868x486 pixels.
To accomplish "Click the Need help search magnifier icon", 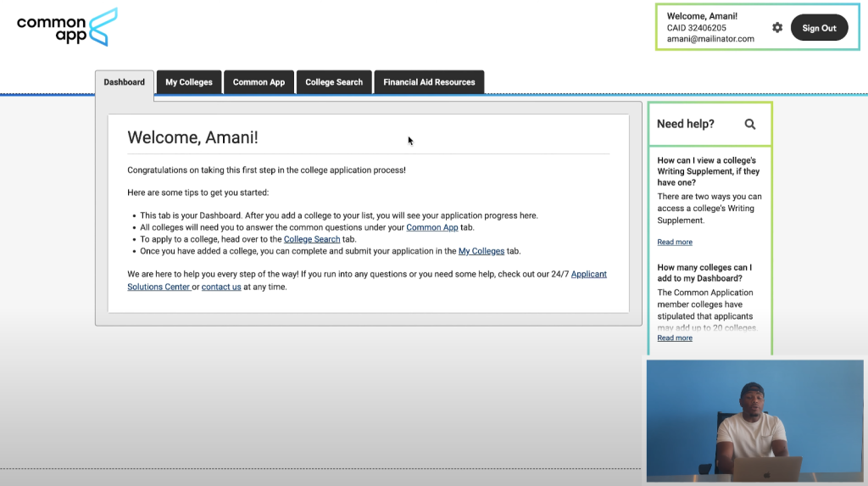I will (749, 124).
